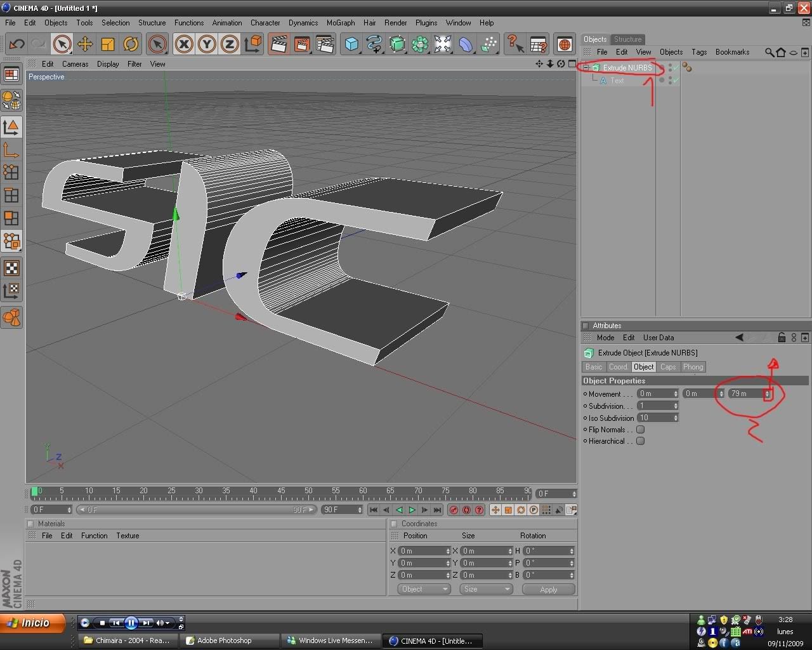This screenshot has width=812, height=650.
Task: Toggle Extrude NURBS enabled checkmark
Action: 676,67
